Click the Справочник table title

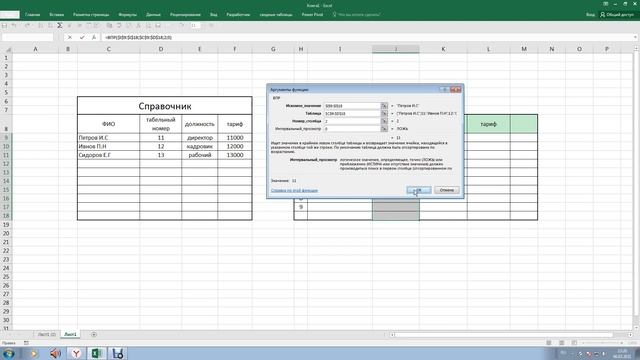164,106
